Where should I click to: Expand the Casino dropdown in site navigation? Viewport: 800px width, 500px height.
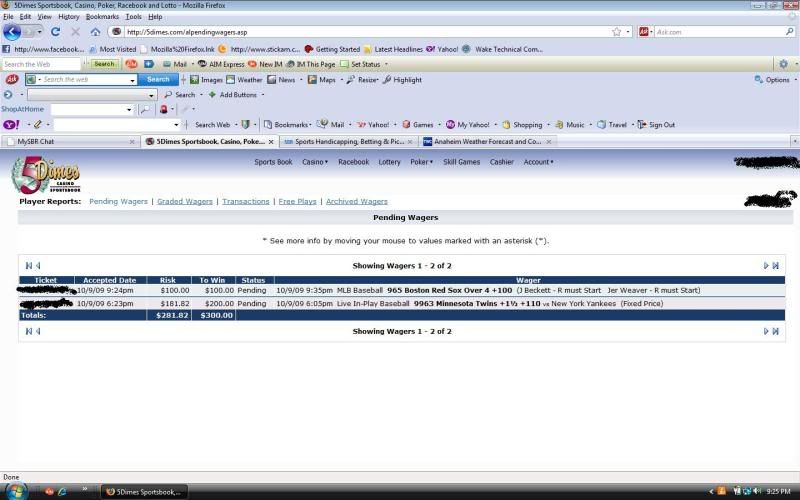(x=314, y=162)
